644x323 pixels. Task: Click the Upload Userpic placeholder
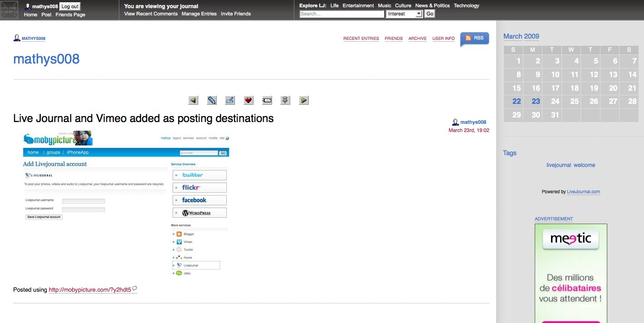tap(9, 10)
